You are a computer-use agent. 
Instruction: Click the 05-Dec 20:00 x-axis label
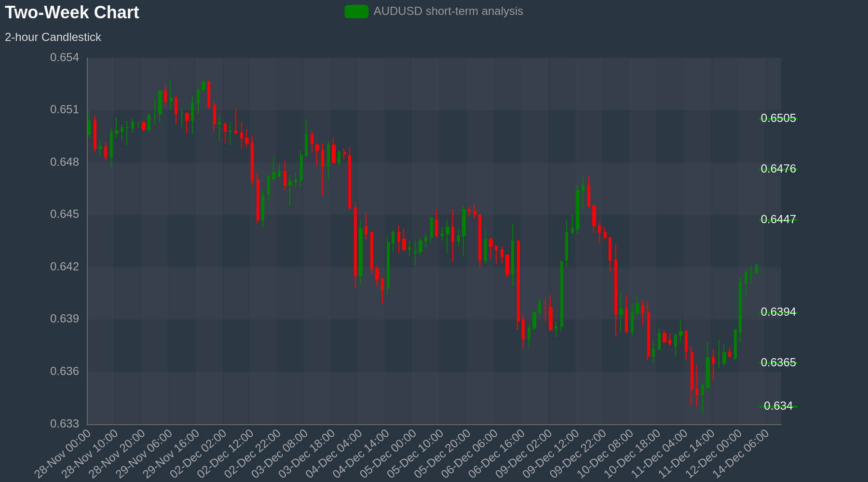pos(442,454)
